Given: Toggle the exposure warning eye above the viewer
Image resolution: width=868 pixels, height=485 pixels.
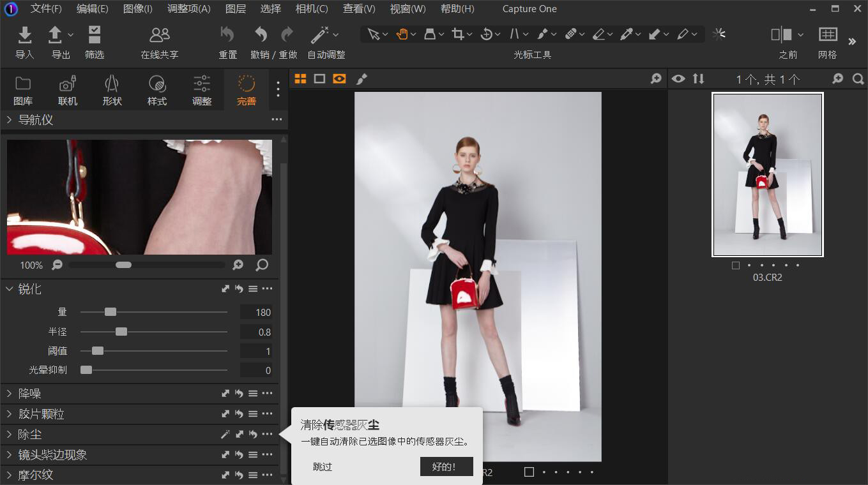Looking at the screenshot, I should (678, 78).
